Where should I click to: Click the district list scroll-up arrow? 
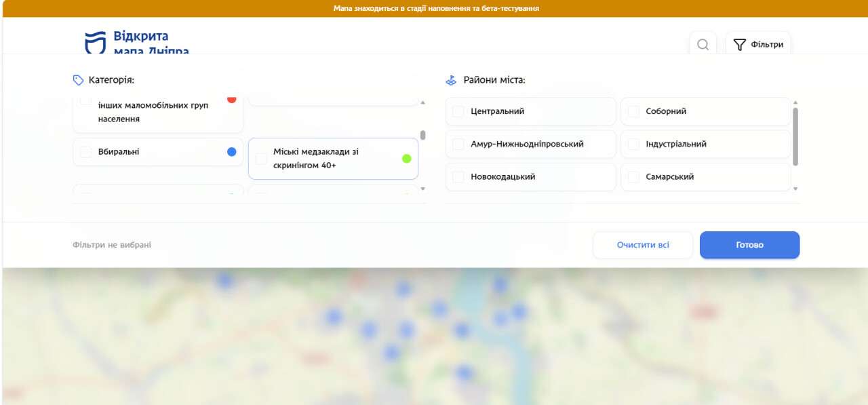coord(795,102)
